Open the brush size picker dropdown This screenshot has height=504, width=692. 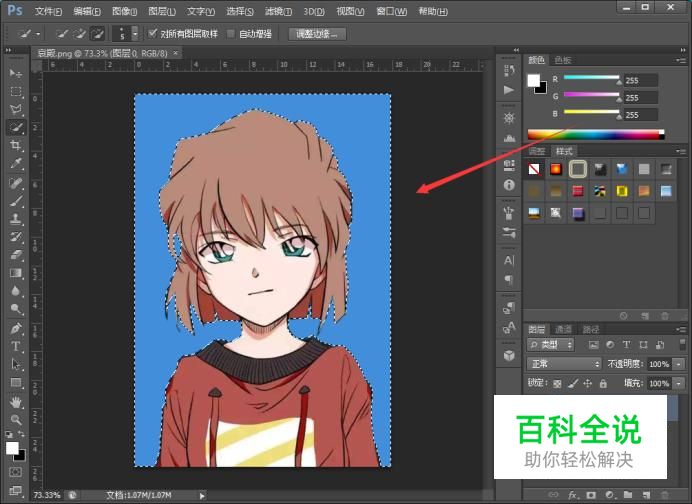(135, 33)
